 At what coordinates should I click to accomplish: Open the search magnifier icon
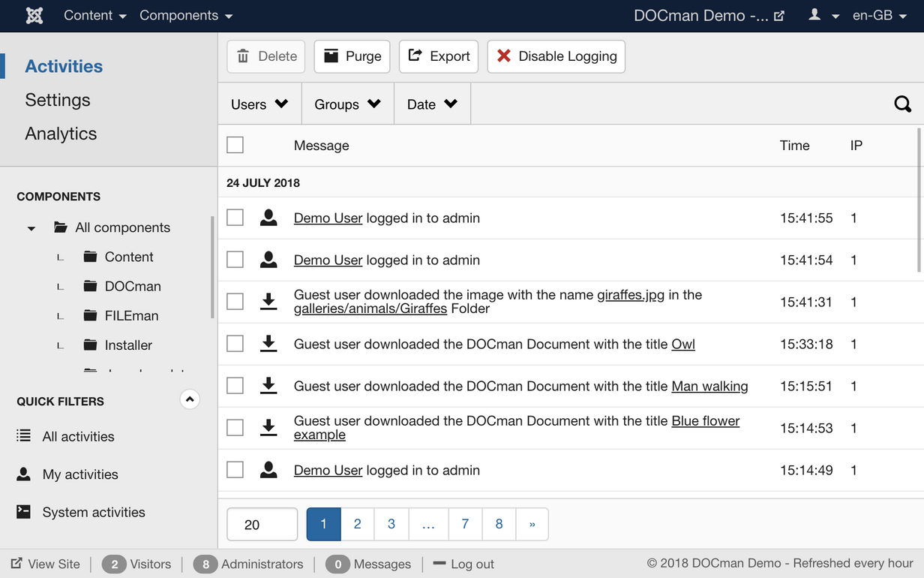pyautogui.click(x=903, y=104)
